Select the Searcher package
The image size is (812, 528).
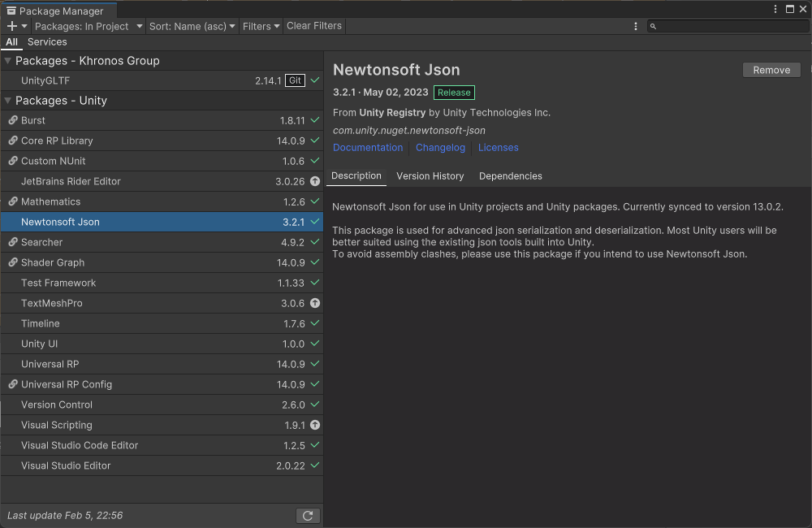coord(162,242)
